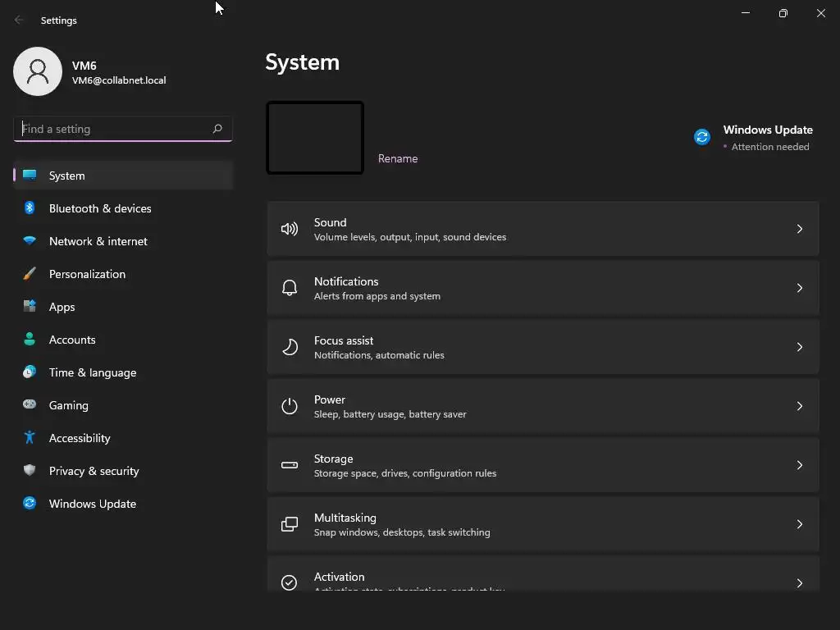Click the Privacy & security shield icon
The height and width of the screenshot is (630, 840).
(30, 471)
